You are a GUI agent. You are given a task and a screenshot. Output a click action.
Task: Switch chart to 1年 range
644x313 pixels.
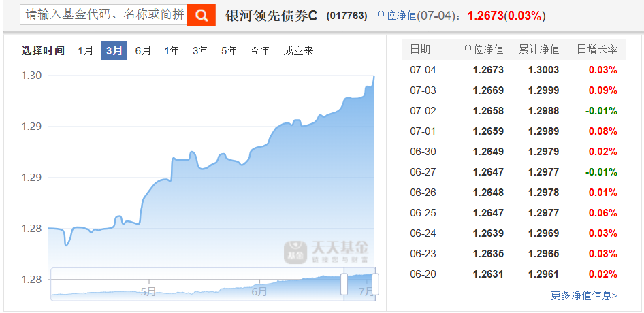point(172,50)
